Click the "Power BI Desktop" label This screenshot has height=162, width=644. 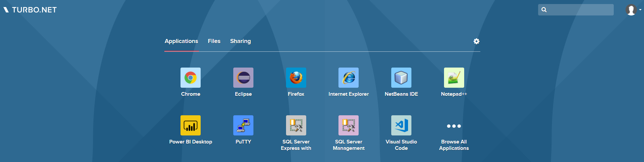[191, 142]
